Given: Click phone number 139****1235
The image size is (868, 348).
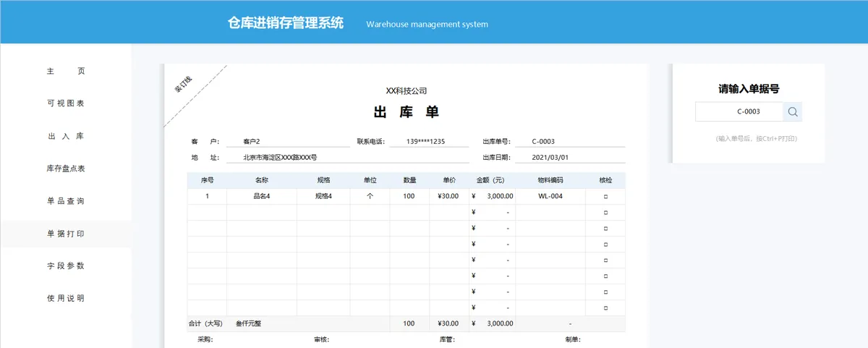Looking at the screenshot, I should point(425,142).
